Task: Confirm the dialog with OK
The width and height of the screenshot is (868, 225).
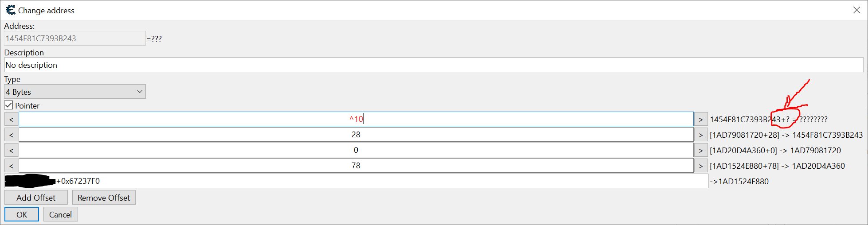Action: click(22, 214)
